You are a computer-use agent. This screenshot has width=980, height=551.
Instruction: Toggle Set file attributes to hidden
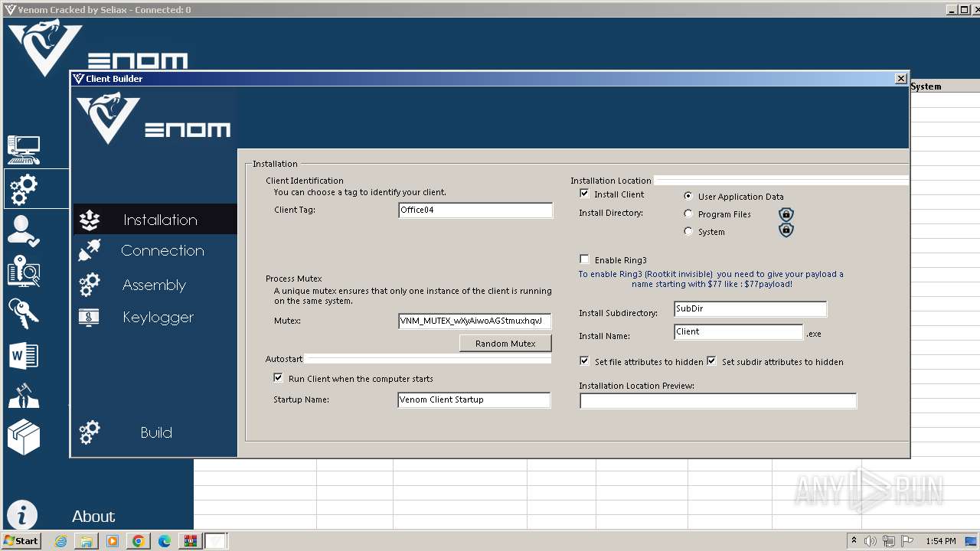(x=584, y=361)
